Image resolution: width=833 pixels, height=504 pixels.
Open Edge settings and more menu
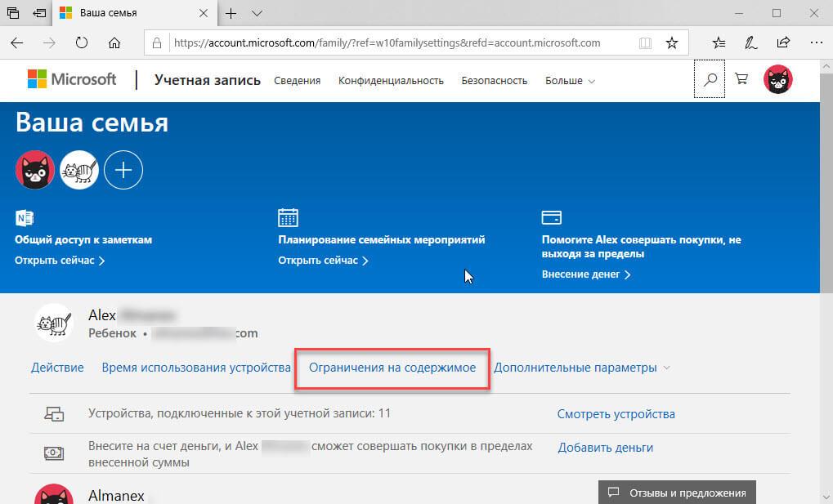click(x=816, y=42)
